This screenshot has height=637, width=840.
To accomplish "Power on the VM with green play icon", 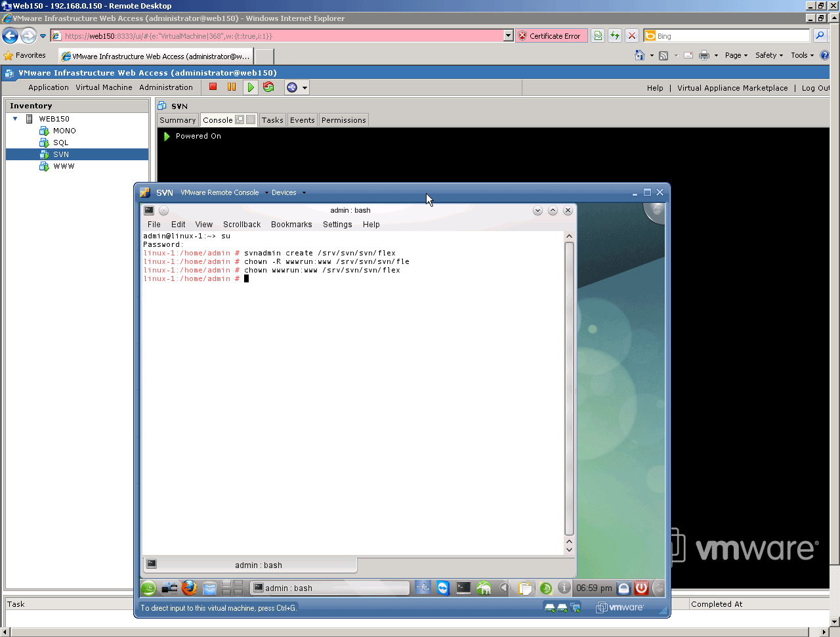I will [251, 87].
